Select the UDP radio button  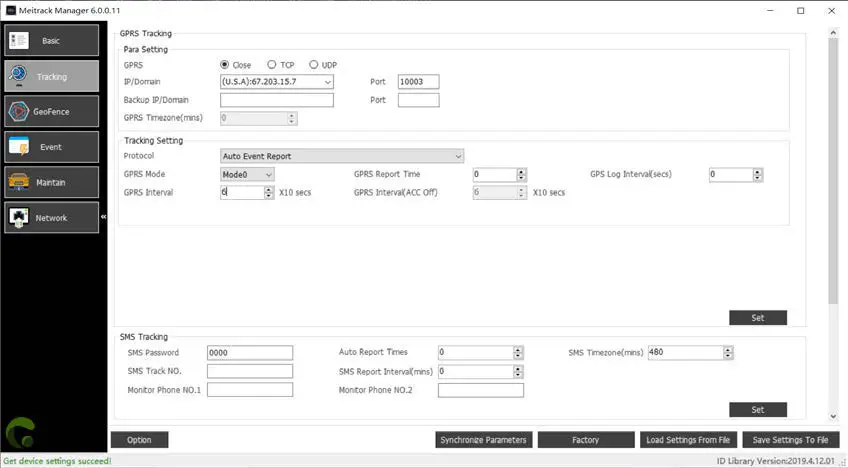[x=314, y=65]
